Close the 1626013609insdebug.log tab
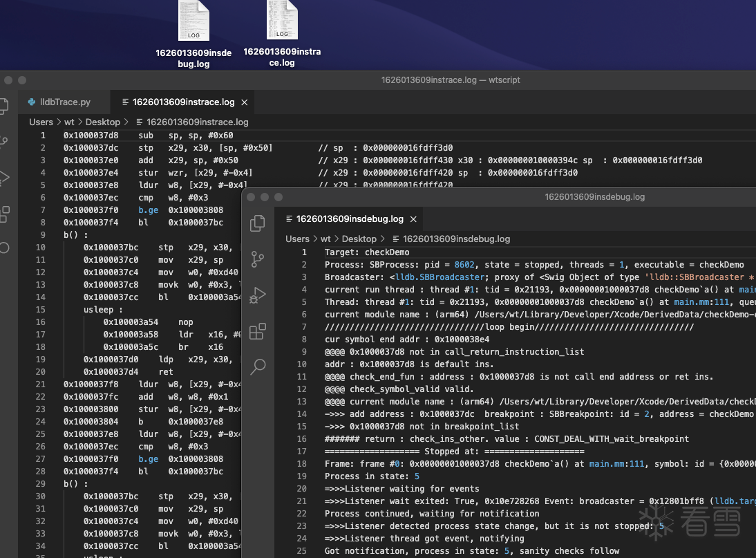 coord(413,219)
